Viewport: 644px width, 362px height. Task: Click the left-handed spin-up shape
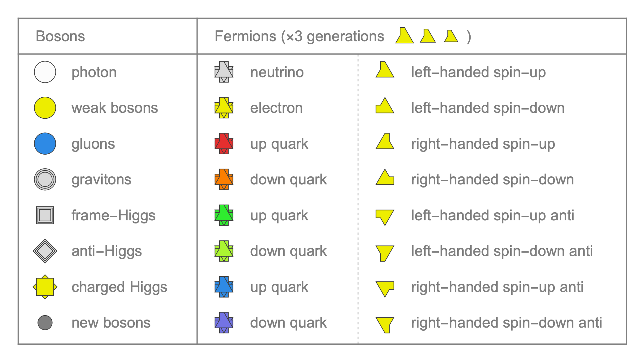click(x=385, y=69)
